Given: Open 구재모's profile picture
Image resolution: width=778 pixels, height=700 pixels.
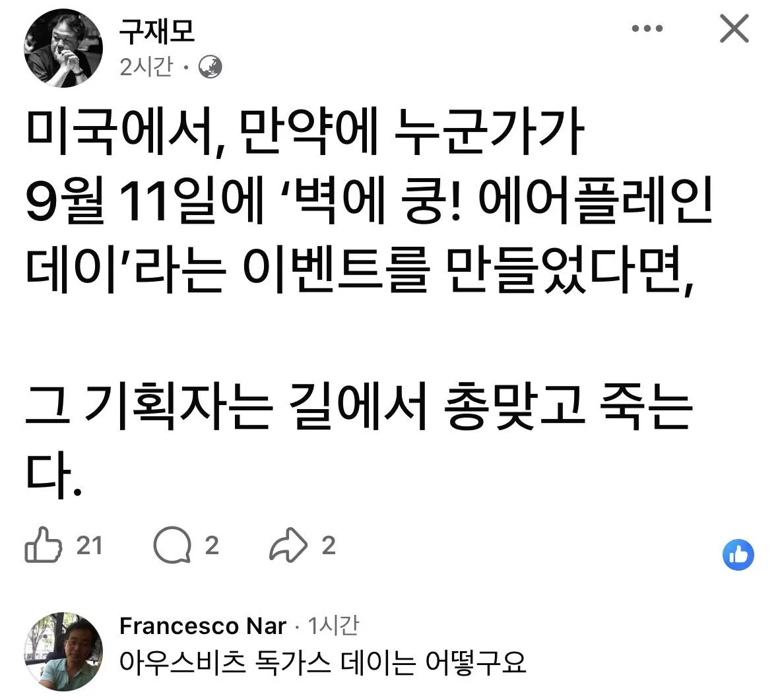Looking at the screenshot, I should [63, 48].
